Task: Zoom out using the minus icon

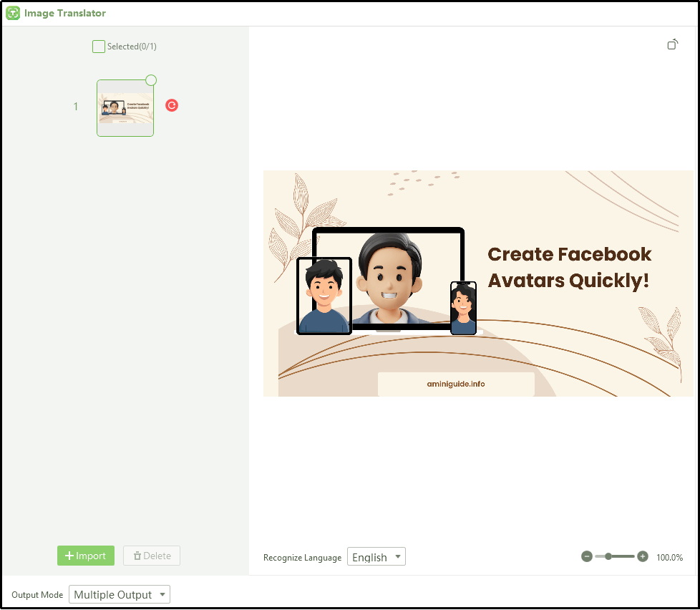Action: (587, 556)
